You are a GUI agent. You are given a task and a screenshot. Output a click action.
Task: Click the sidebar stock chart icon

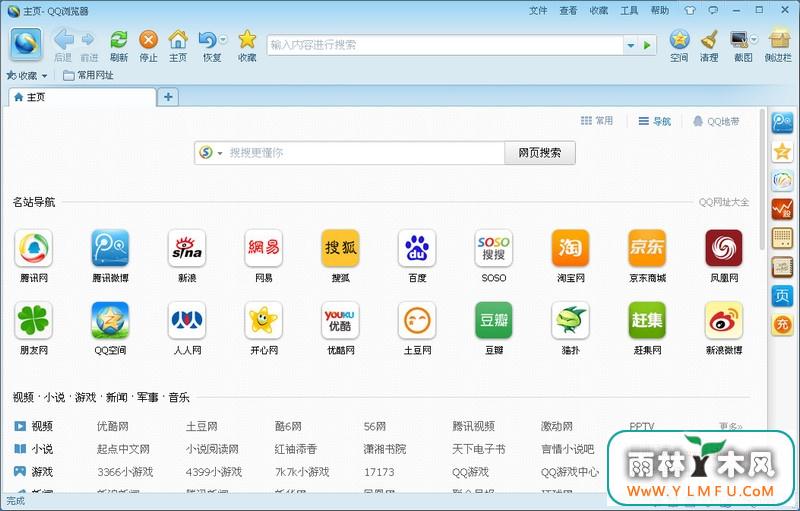[x=782, y=209]
